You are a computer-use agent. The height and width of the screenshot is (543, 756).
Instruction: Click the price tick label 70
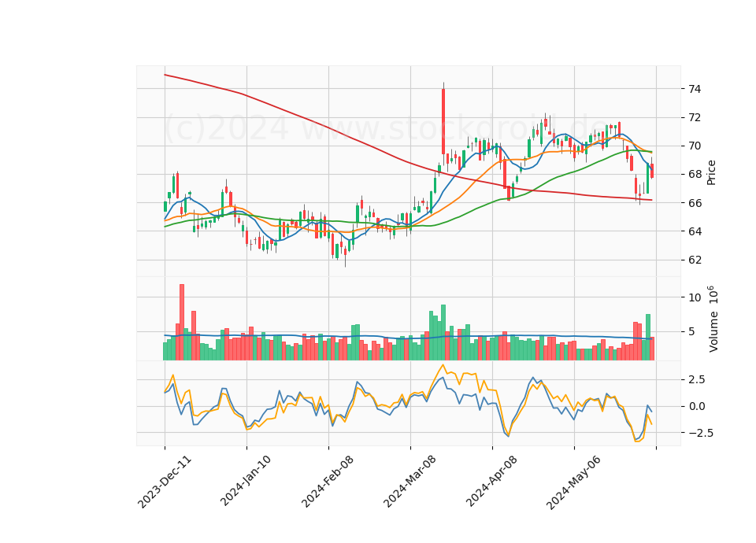pos(695,146)
